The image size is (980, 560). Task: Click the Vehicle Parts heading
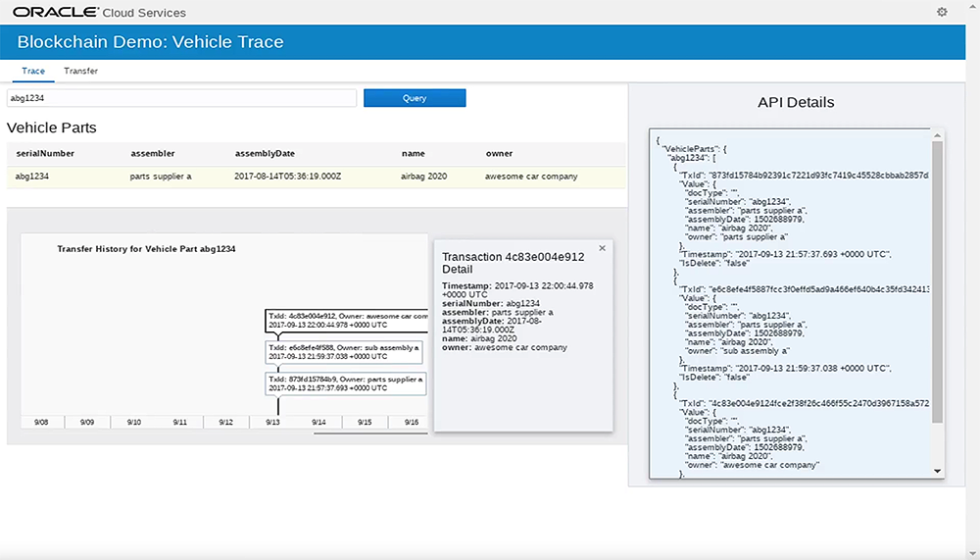[51, 127]
